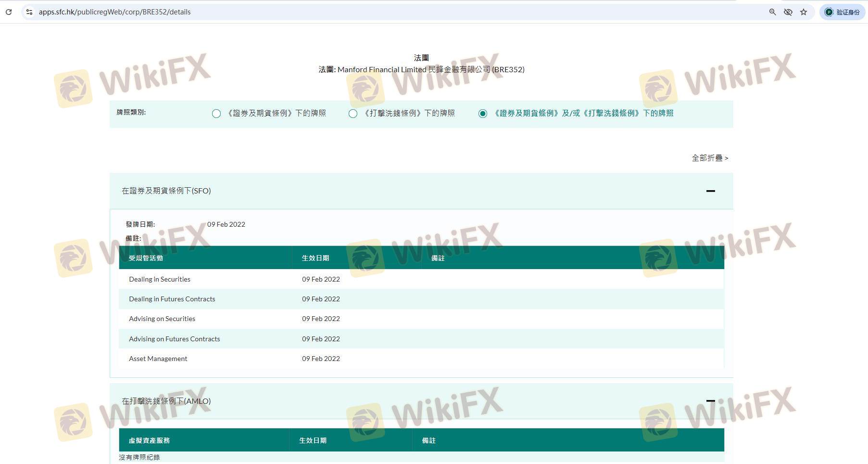Image resolution: width=868 pixels, height=464 pixels.
Task: Reload the page with the refresh icon
Action: tap(9, 12)
